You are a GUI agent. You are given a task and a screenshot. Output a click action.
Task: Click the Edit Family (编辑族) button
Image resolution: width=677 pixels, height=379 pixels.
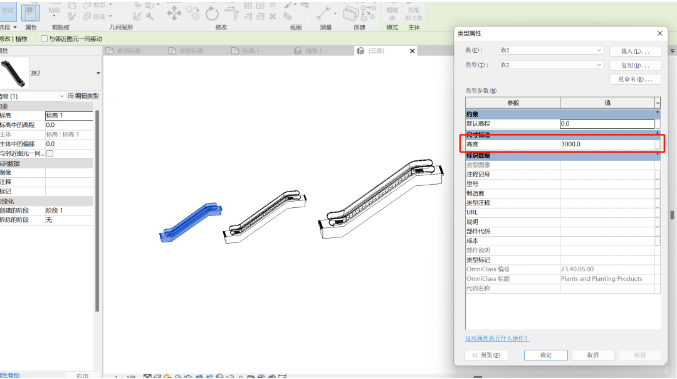click(x=392, y=14)
